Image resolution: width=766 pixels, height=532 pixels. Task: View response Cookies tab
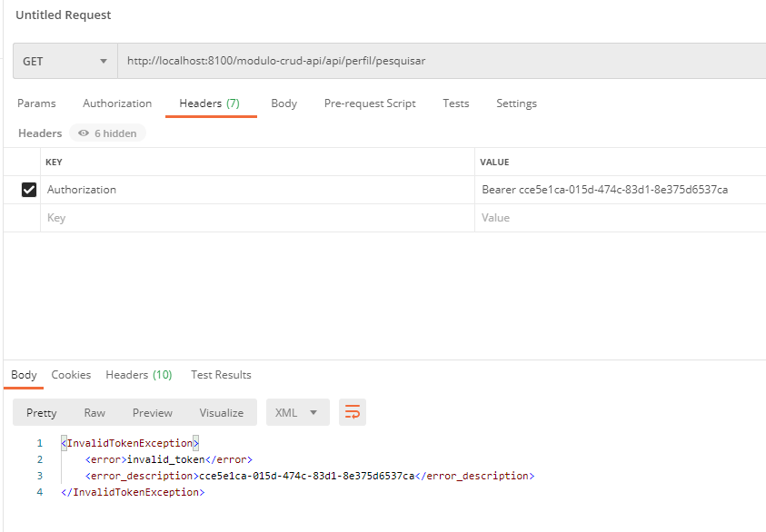point(71,375)
